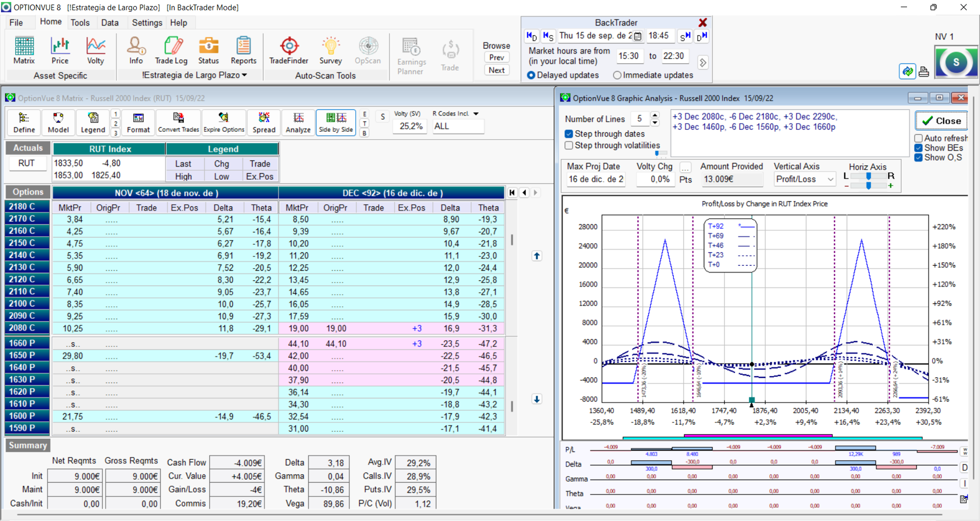Adjust the slider under Step through volatilities
Viewport: 980px width, 521px height.
click(x=657, y=153)
